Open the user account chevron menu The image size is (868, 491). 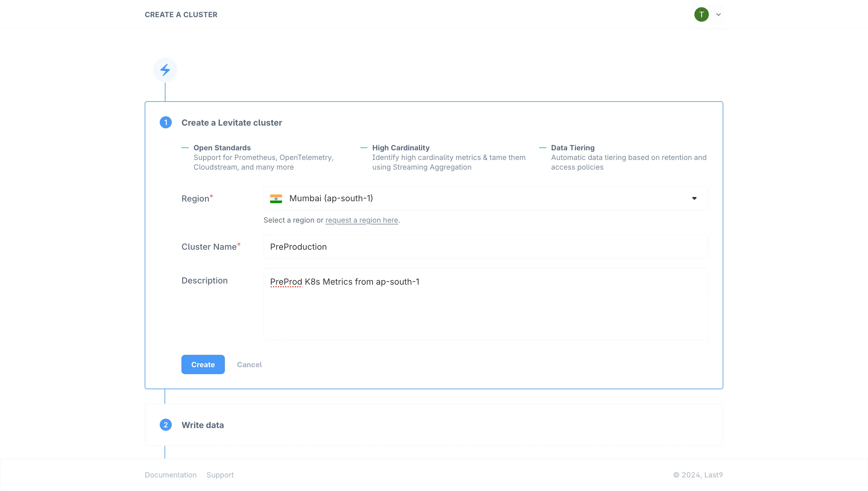(718, 14)
